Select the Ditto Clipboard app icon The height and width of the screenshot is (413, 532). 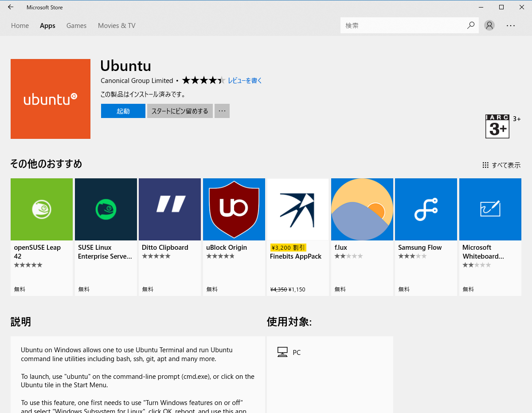tap(170, 209)
